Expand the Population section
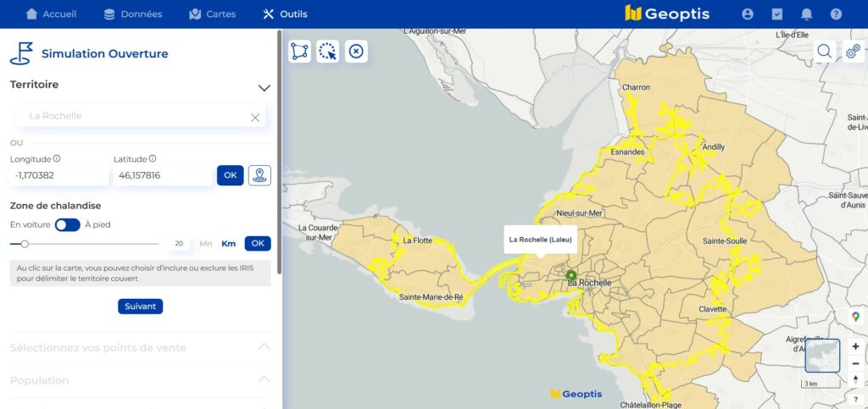The width and height of the screenshot is (868, 409). pos(140,380)
